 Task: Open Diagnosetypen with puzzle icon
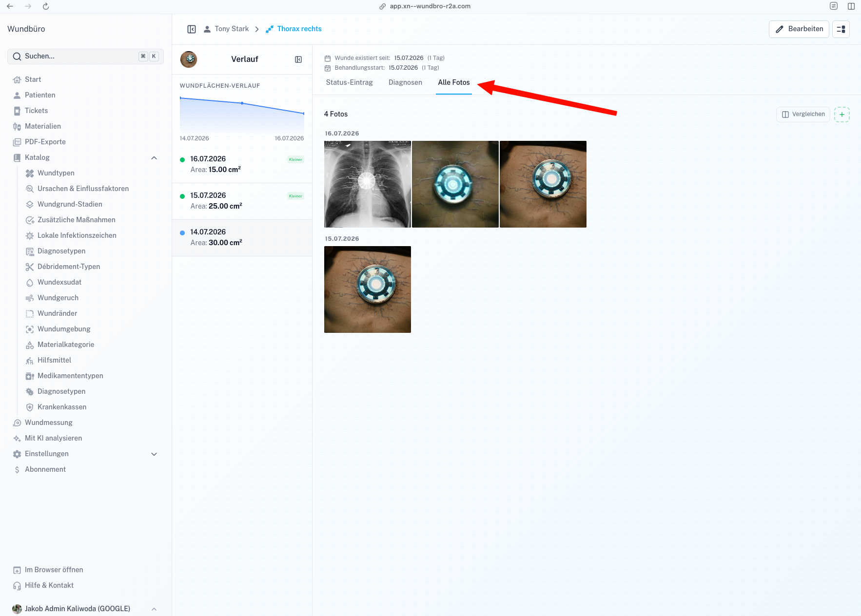click(61, 391)
